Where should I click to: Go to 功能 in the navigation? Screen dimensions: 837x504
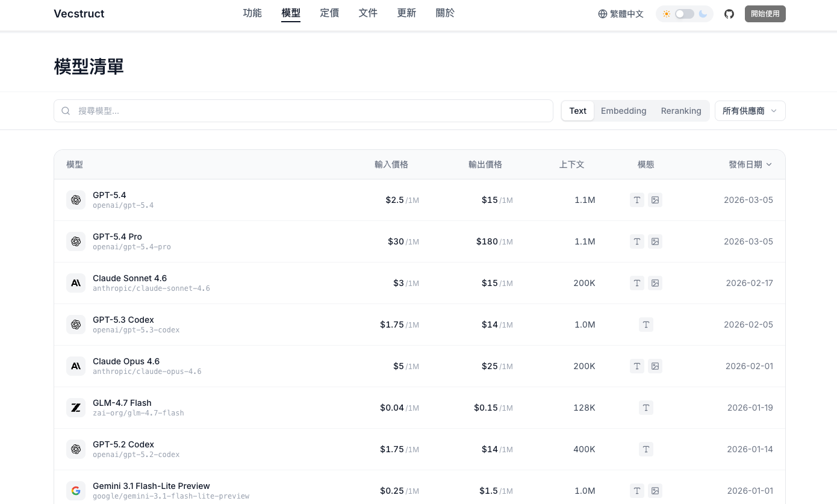(x=252, y=13)
